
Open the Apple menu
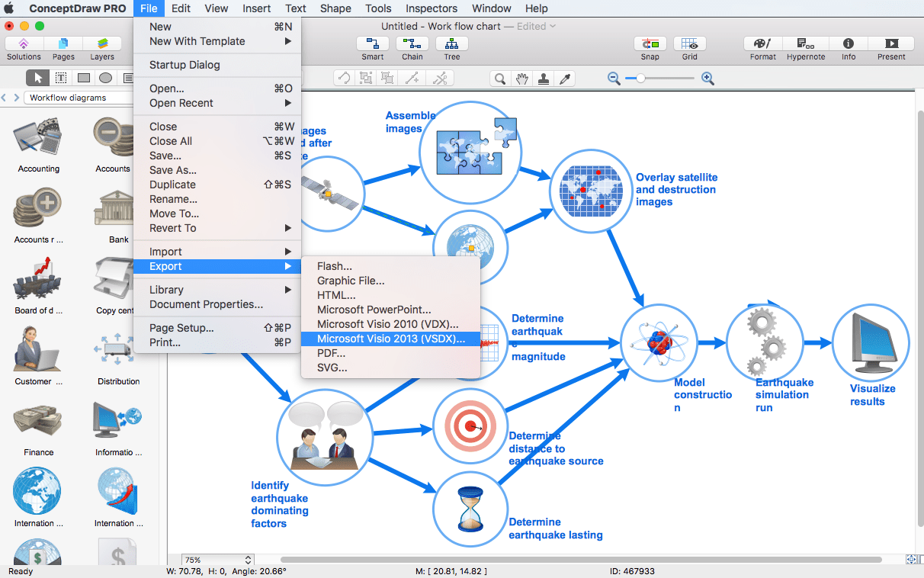point(9,8)
